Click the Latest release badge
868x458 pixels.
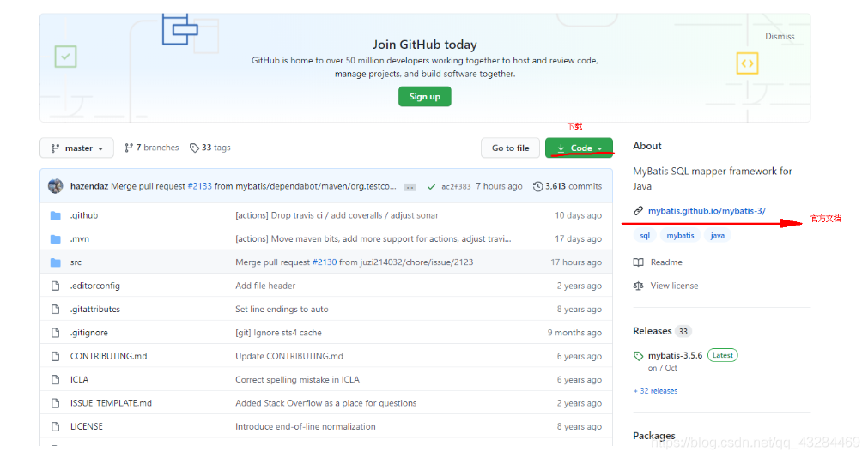[722, 355]
